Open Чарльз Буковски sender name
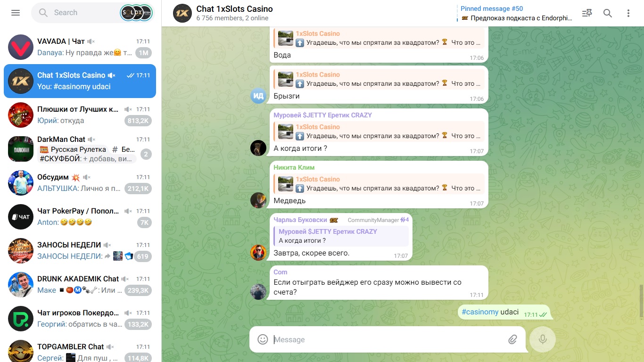 (301, 220)
